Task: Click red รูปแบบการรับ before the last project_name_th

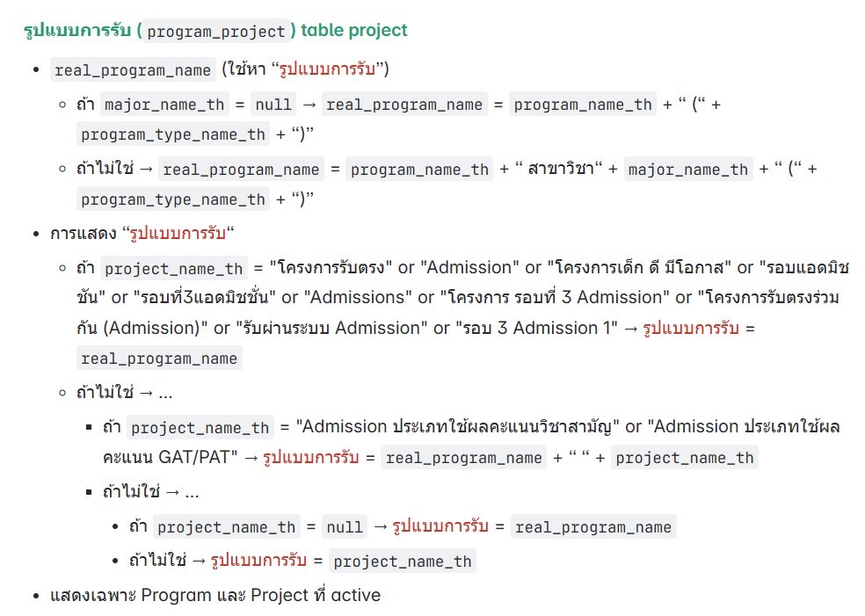Action: click(258, 561)
